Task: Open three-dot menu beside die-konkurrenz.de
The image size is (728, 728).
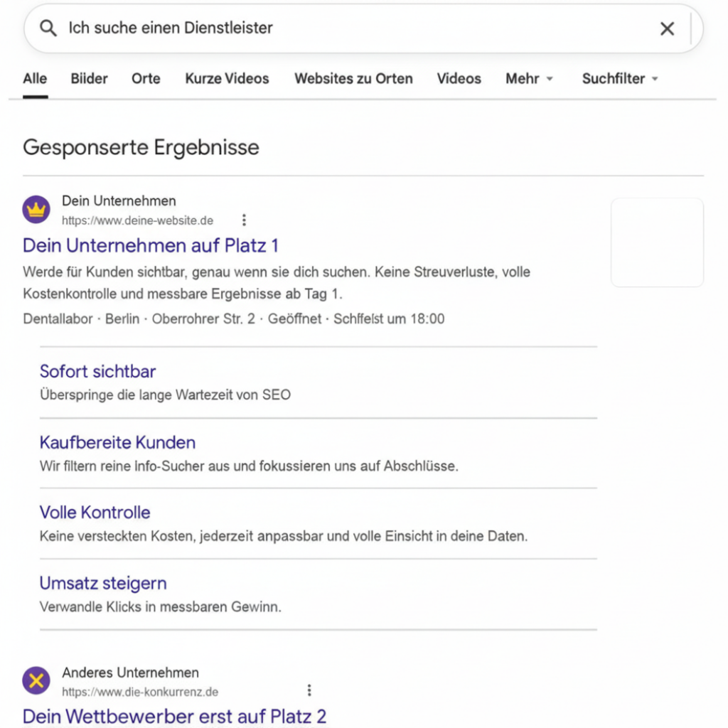Action: pyautogui.click(x=309, y=690)
